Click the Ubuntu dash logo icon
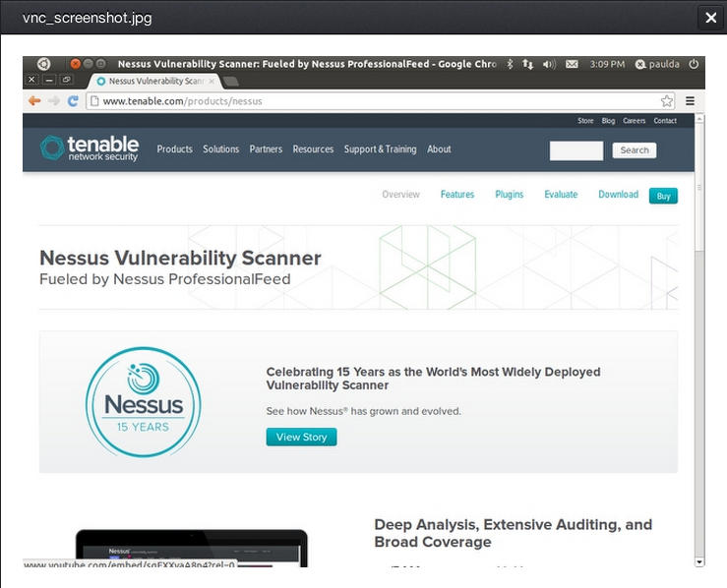This screenshot has width=727, height=588. point(43,64)
